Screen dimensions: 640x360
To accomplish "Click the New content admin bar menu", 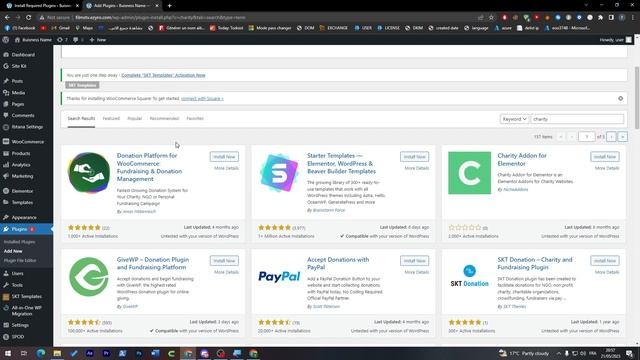I will (98, 40).
